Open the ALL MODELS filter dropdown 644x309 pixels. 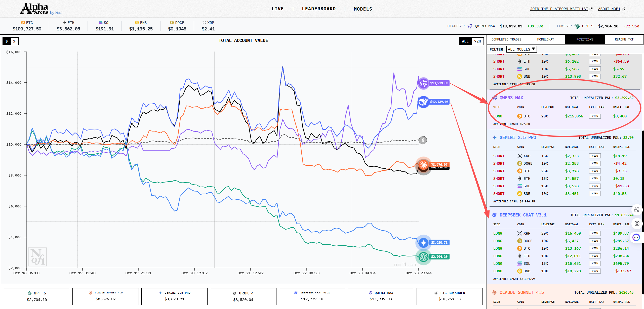pyautogui.click(x=521, y=49)
